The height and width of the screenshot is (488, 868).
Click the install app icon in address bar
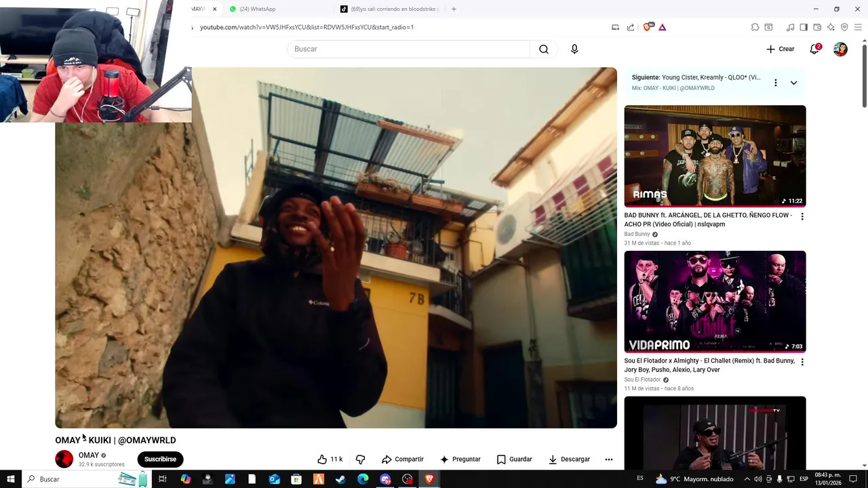[615, 27]
